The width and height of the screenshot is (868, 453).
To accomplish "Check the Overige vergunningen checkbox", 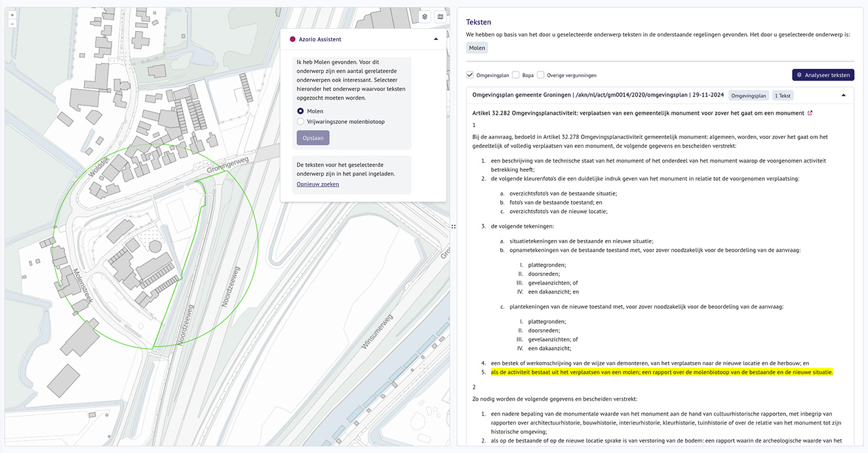I will coord(541,75).
